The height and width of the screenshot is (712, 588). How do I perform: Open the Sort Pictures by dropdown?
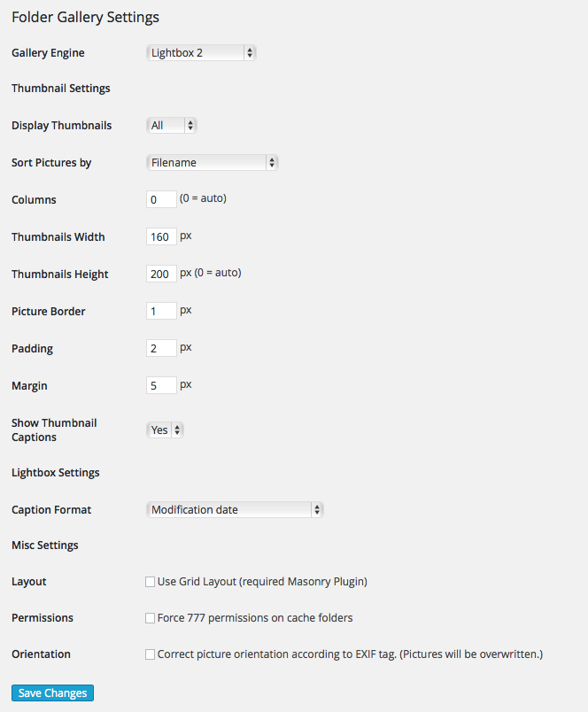(212, 163)
